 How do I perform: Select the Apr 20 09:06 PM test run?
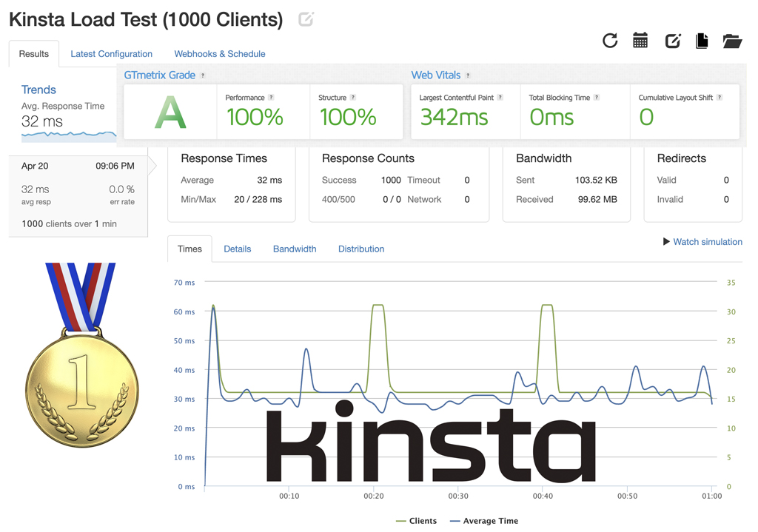point(78,195)
